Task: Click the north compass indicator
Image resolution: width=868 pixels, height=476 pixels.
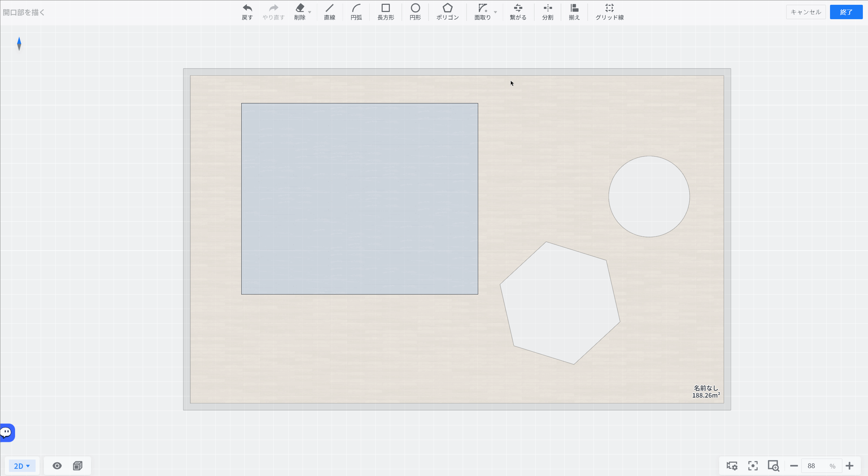Action: point(19,44)
